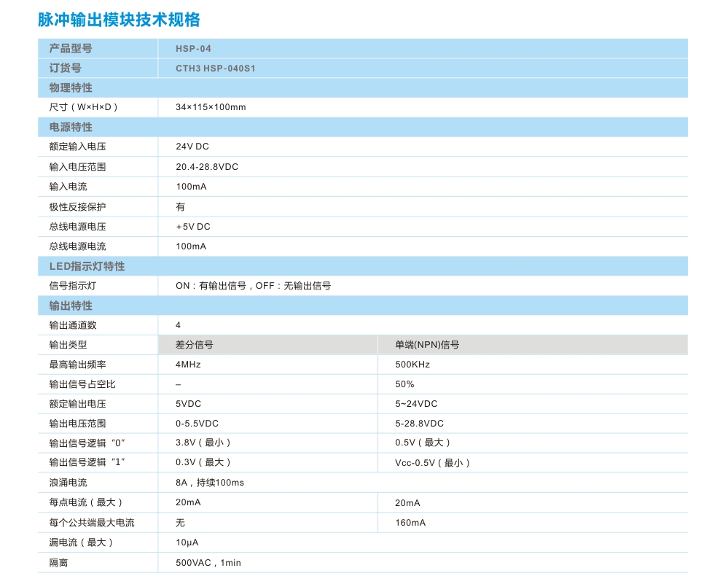Click the 4MHz maximum output frequency

pos(188,365)
